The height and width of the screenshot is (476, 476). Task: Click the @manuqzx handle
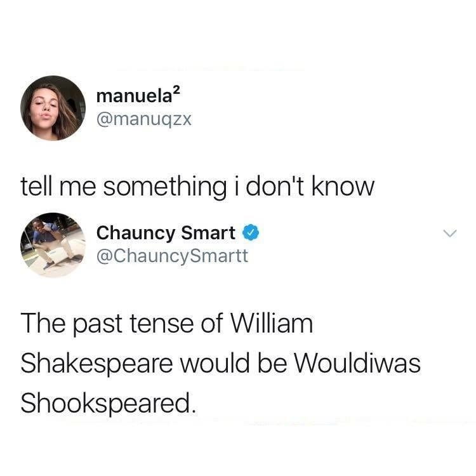click(144, 119)
